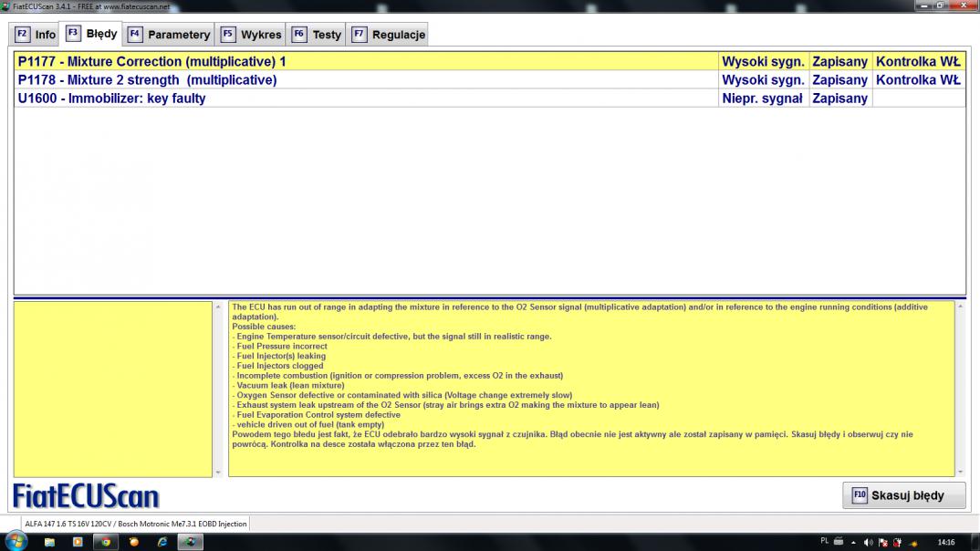Open the Regulacje tab
The image size is (980, 551).
pyautogui.click(x=388, y=35)
